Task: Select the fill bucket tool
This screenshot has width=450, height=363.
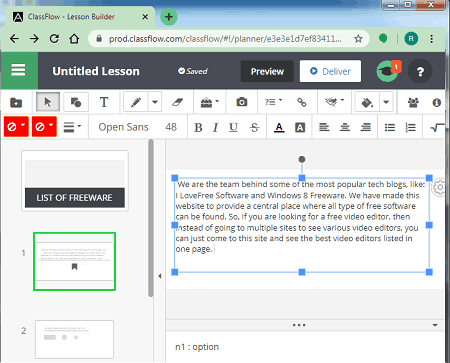Action: [367, 102]
